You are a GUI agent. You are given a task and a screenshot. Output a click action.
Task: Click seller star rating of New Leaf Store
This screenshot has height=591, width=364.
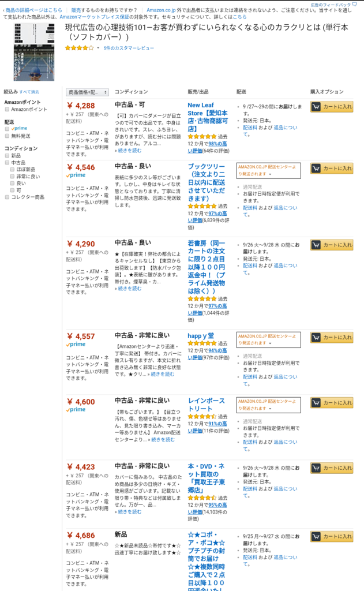coord(202,136)
